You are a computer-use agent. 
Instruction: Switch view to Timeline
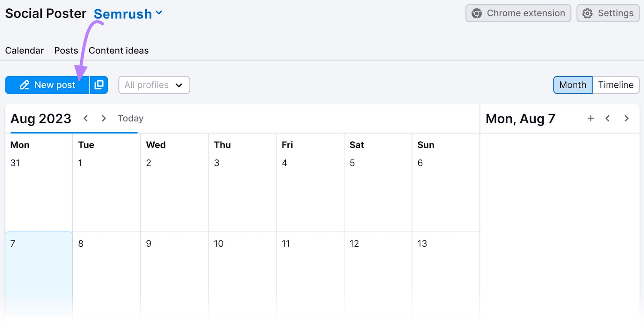coord(615,85)
